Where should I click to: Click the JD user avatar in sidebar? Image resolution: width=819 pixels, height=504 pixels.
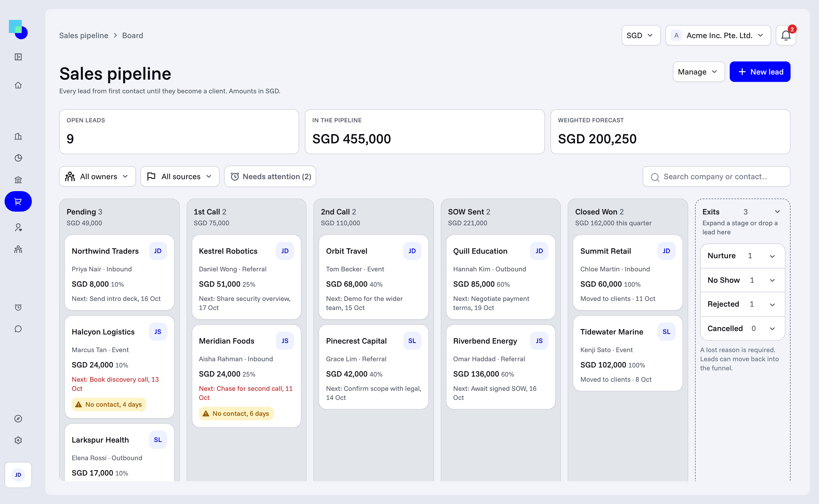(18, 475)
